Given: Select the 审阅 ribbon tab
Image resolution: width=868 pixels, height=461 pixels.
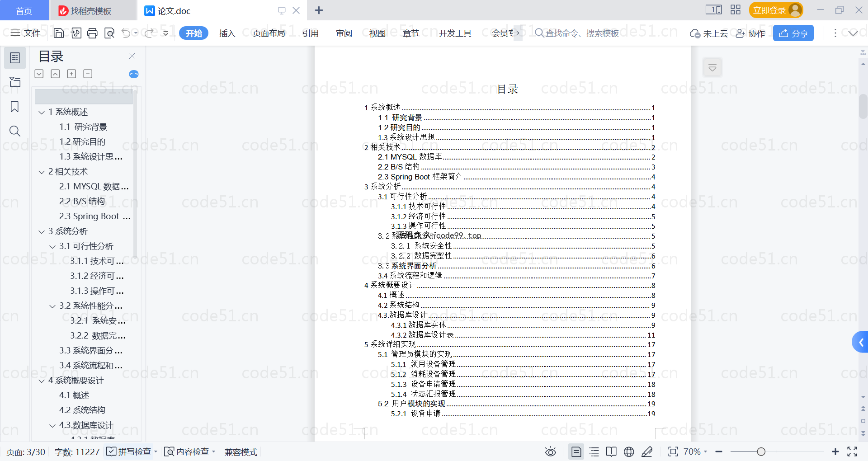Looking at the screenshot, I should [x=344, y=33].
